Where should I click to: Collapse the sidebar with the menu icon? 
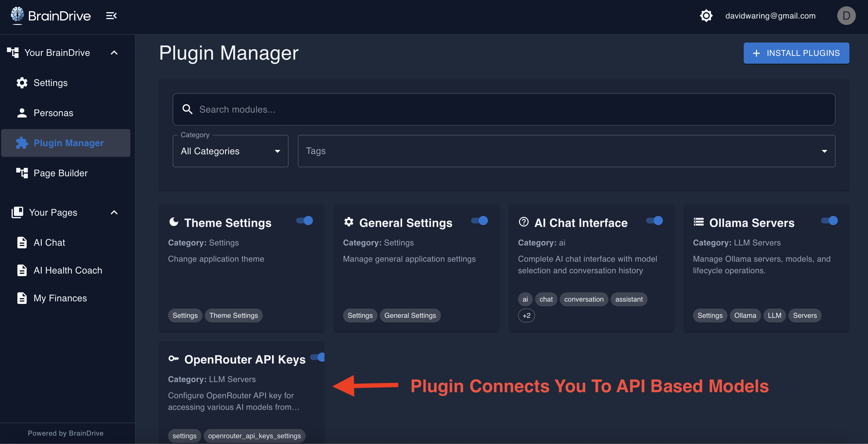[x=111, y=15]
